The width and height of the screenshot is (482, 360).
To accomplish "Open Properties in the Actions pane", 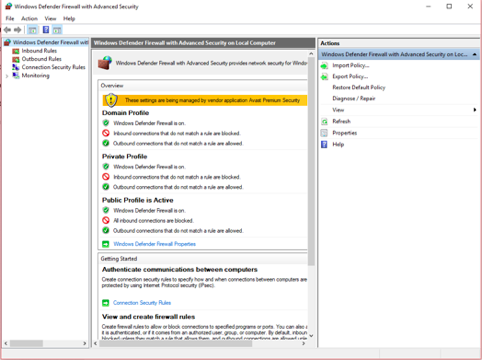I will [345, 133].
